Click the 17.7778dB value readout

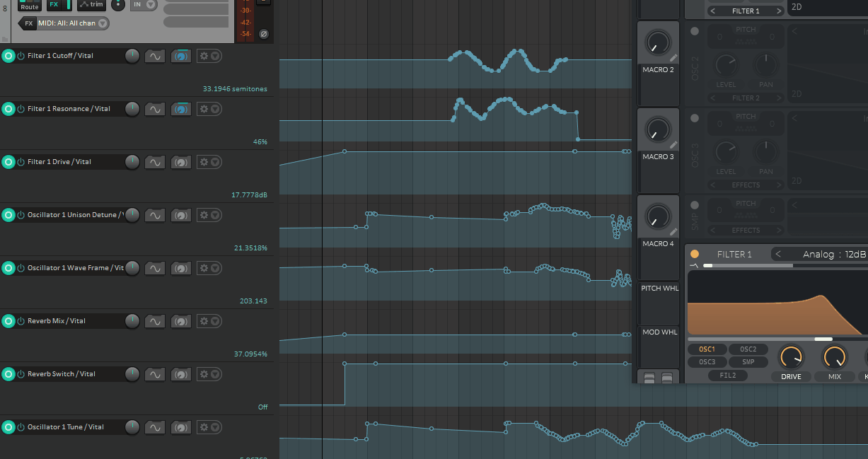249,195
